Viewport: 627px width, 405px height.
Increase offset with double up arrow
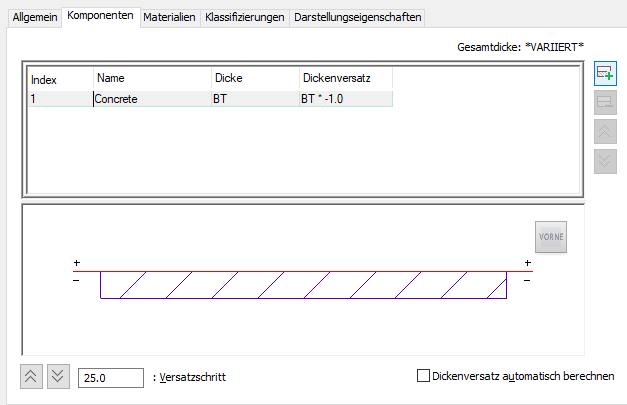click(31, 376)
